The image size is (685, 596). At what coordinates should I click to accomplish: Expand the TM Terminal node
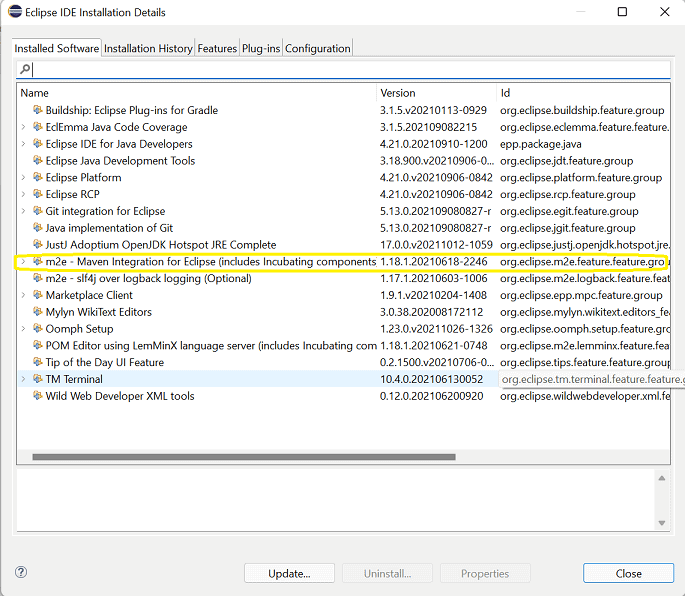click(23, 379)
